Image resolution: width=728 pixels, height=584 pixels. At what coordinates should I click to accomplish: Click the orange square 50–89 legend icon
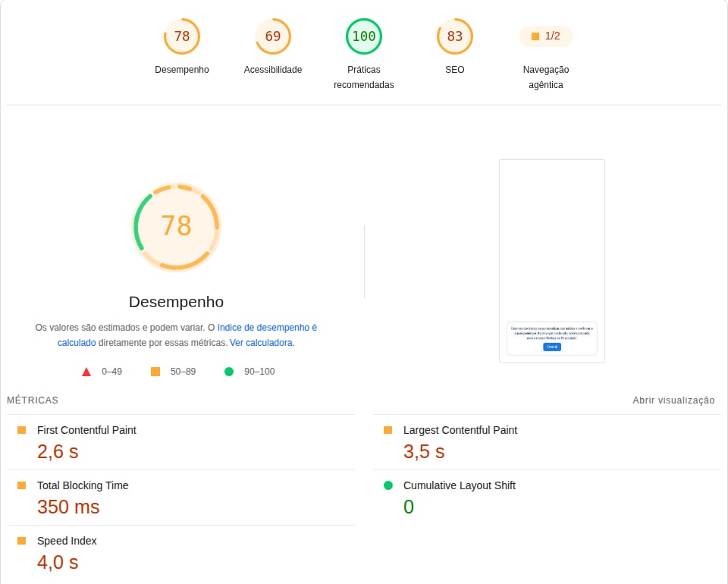point(155,372)
